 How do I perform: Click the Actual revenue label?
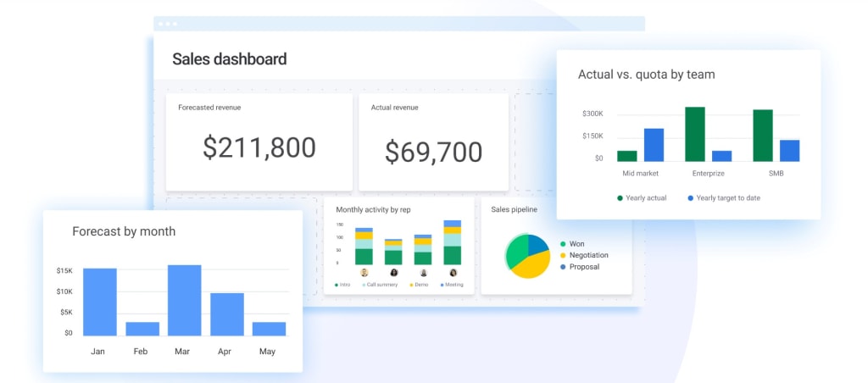click(x=395, y=108)
